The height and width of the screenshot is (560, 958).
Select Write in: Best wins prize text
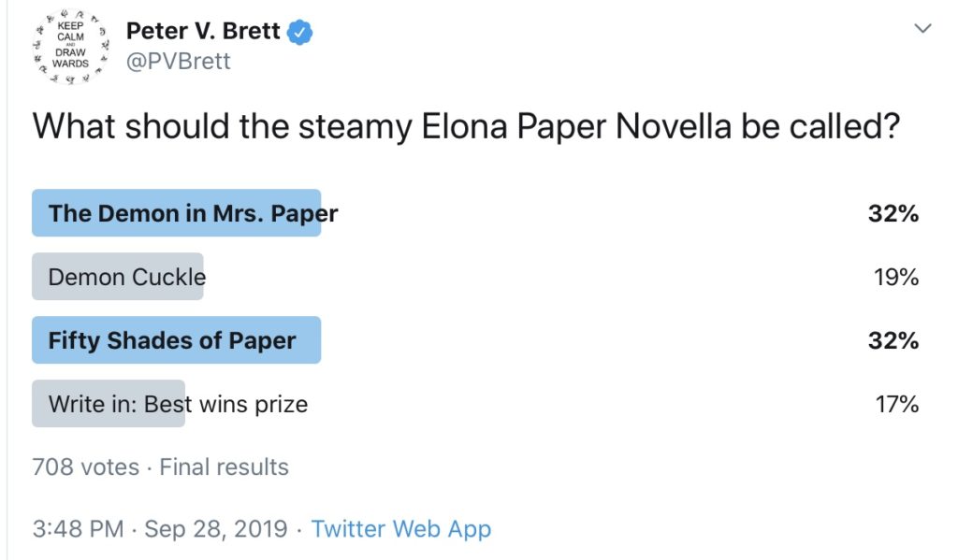pyautogui.click(x=178, y=404)
